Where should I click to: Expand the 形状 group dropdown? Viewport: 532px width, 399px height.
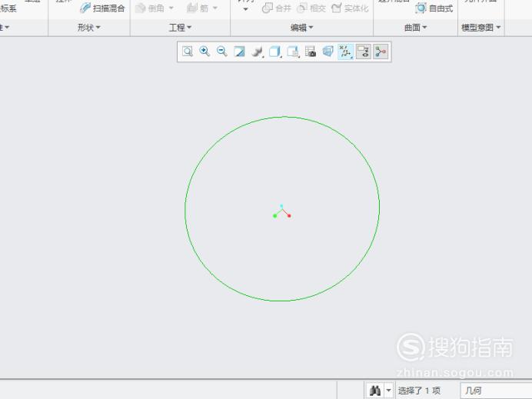point(89,28)
